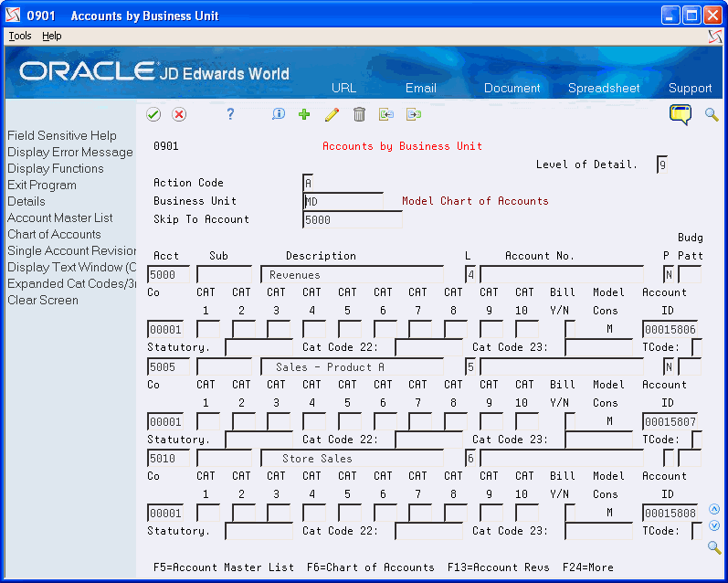
Task: Click the Level of Detail field
Action: coord(662,164)
